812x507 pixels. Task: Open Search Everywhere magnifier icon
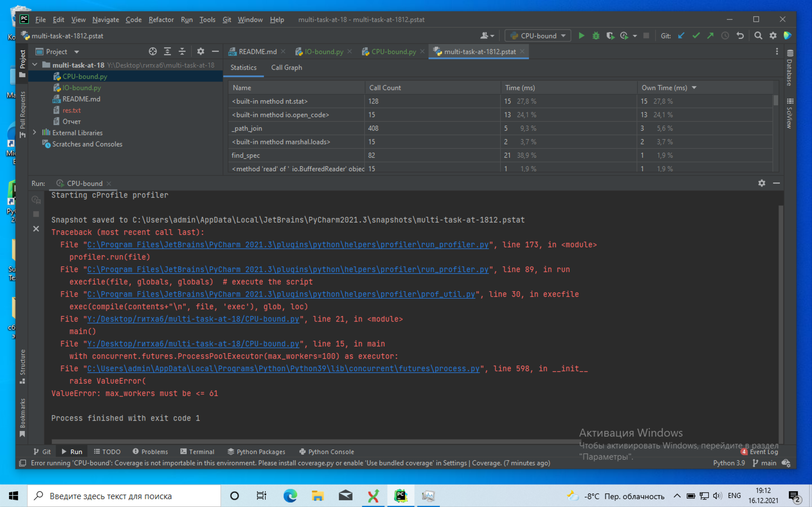coord(758,35)
